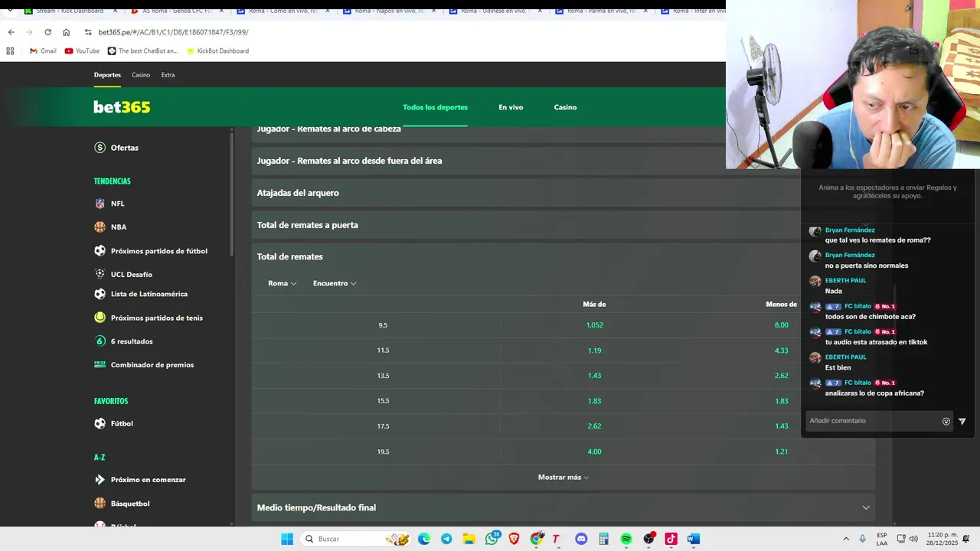Open Próximos partidos de tenis
The image size is (980, 551).
click(x=149, y=318)
